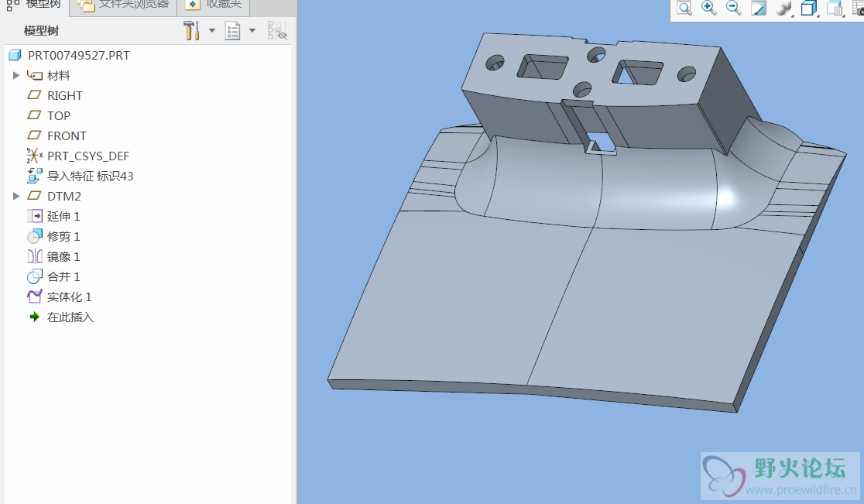
Task: Expand the 材料 tree node
Action: 16,75
